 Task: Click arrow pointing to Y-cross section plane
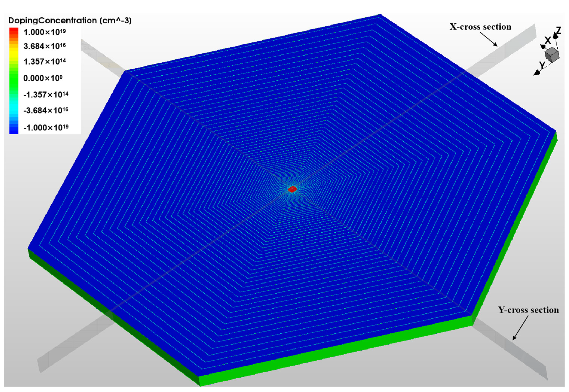coord(520,328)
